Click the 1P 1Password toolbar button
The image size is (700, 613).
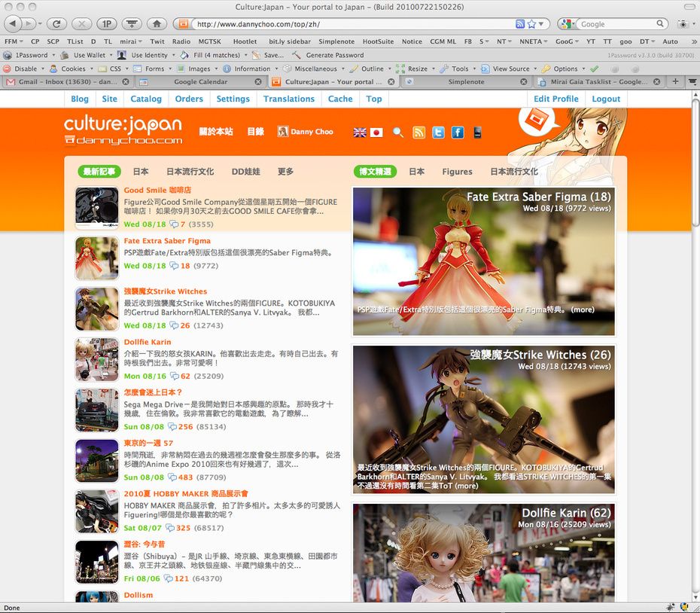[107, 23]
